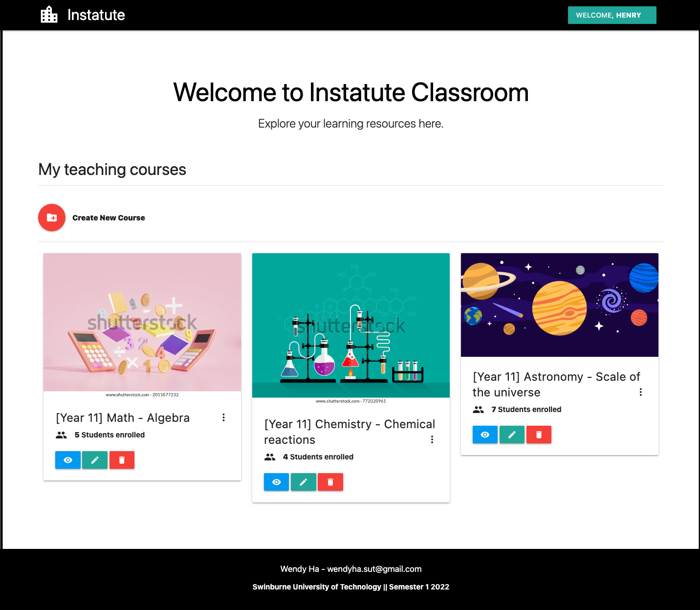Expand the Astronomy course options menu
This screenshot has height=610, width=700.
[x=640, y=392]
